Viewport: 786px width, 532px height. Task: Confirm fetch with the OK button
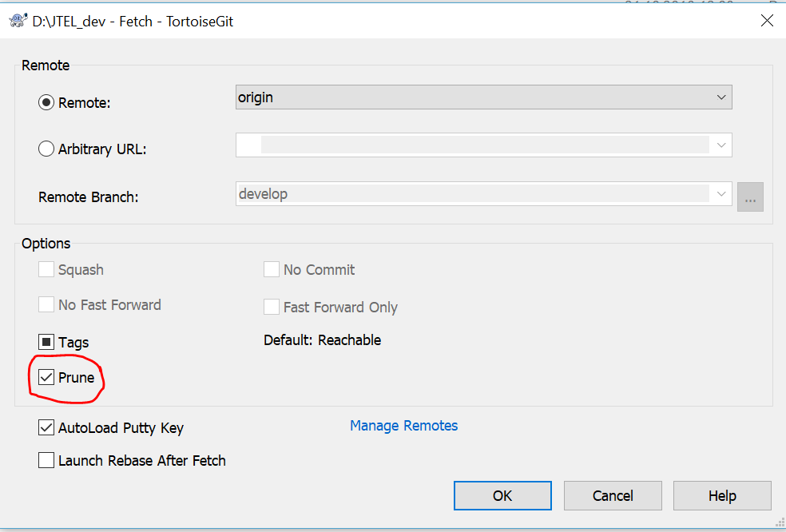click(x=502, y=495)
